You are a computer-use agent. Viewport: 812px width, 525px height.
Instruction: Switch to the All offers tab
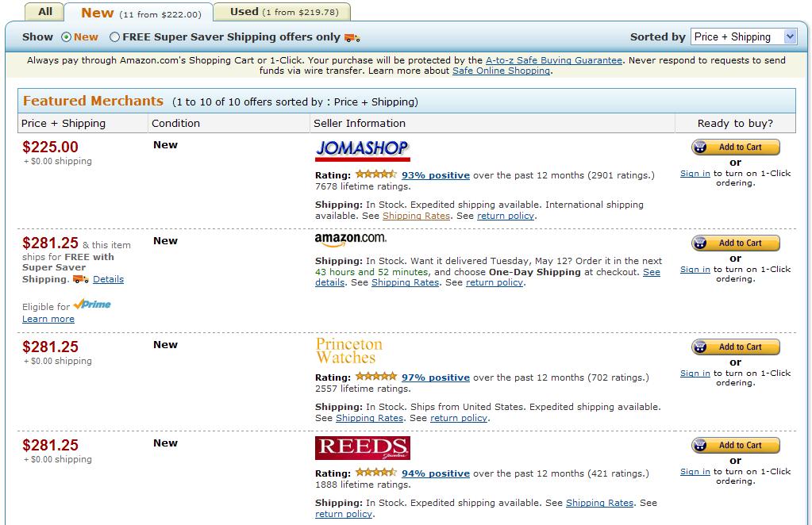coord(45,11)
